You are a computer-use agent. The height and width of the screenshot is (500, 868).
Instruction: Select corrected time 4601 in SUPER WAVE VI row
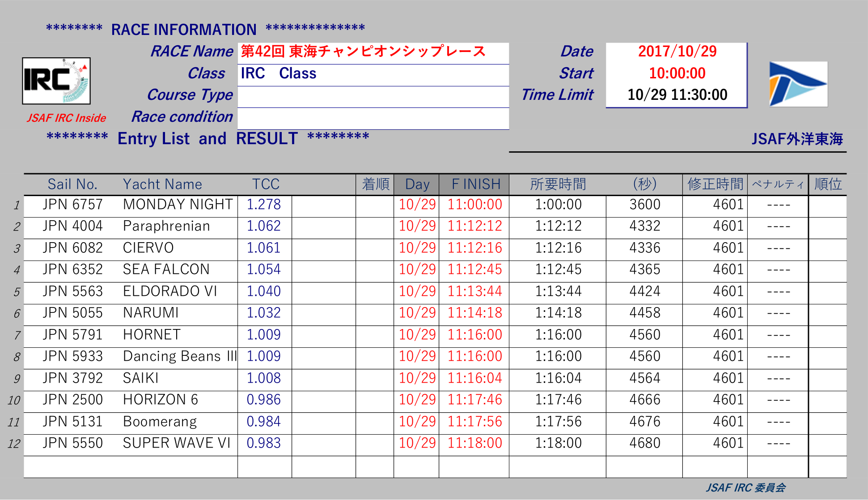point(728,443)
